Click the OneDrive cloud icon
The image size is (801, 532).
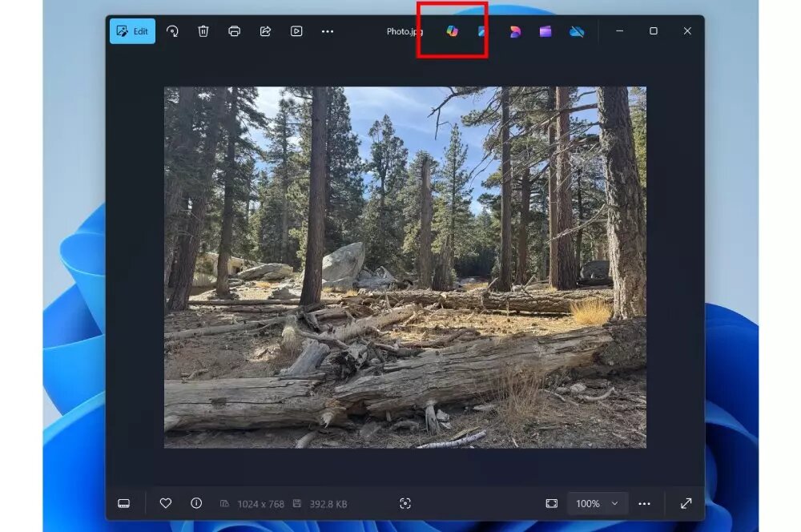(x=577, y=31)
